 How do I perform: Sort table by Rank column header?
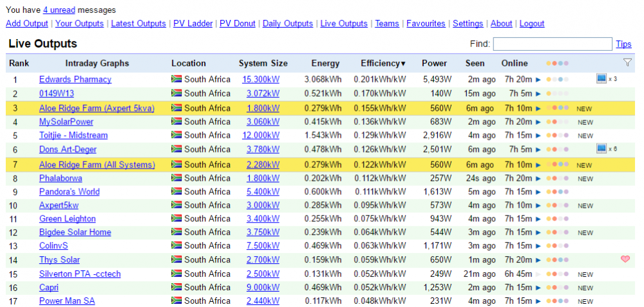click(x=19, y=63)
